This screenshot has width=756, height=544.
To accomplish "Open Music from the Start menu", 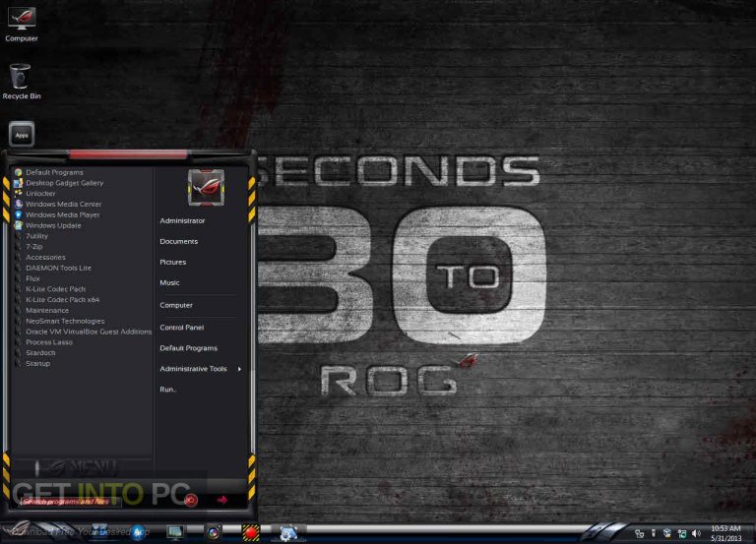I will [x=169, y=283].
